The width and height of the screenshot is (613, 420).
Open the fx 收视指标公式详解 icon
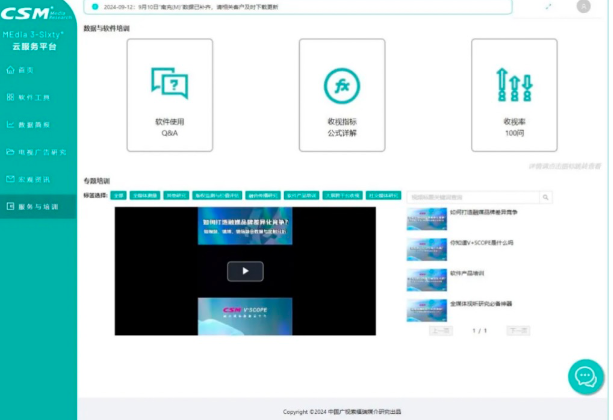[342, 86]
